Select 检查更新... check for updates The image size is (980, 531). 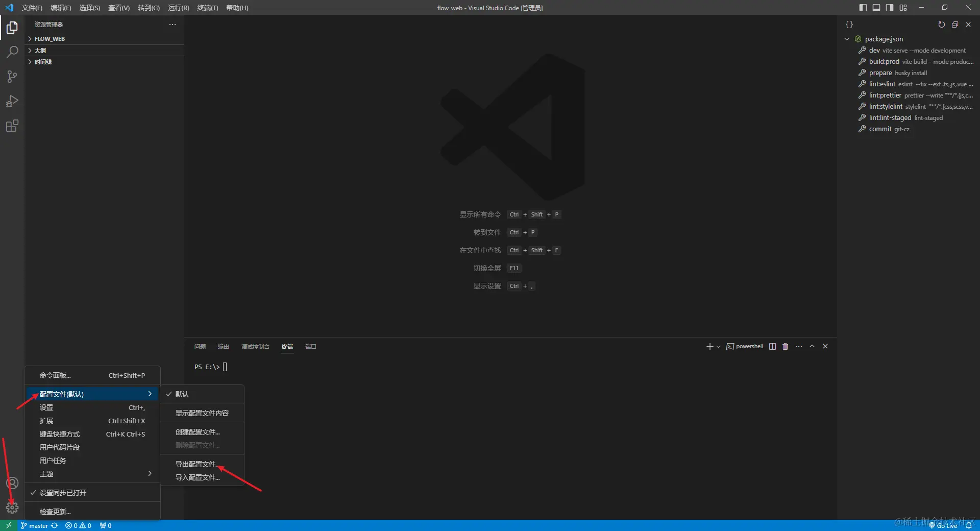(92, 512)
